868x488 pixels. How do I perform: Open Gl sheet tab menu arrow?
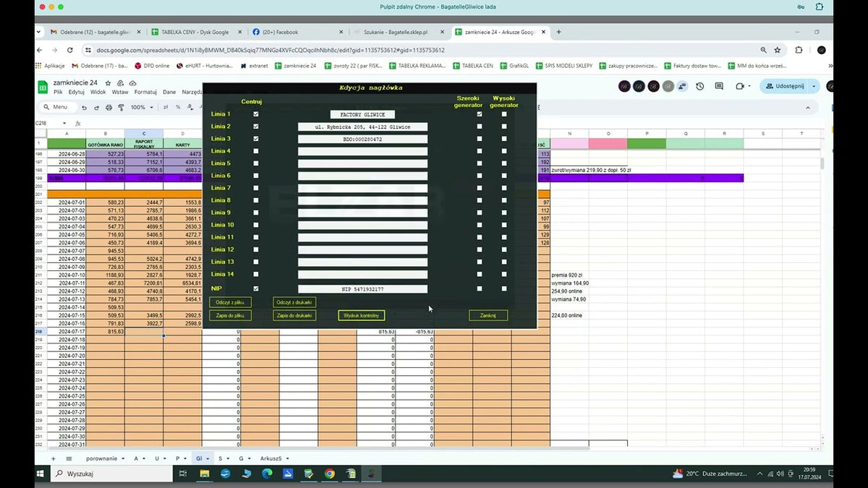pyautogui.click(x=208, y=459)
